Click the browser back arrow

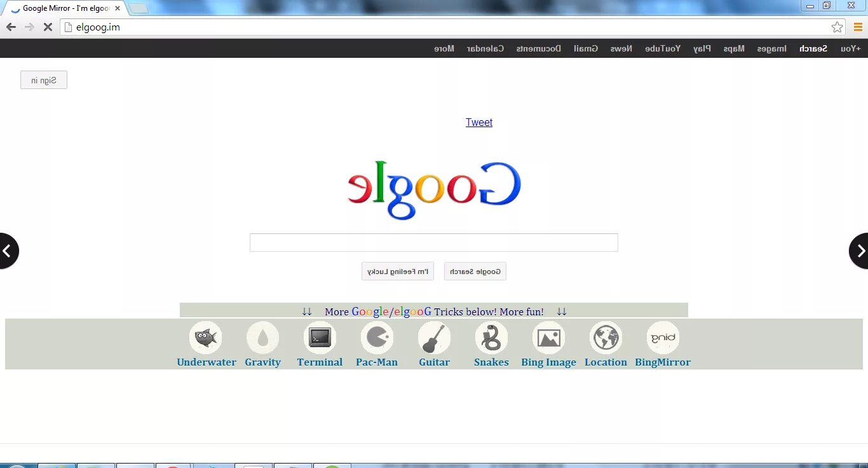pyautogui.click(x=11, y=27)
